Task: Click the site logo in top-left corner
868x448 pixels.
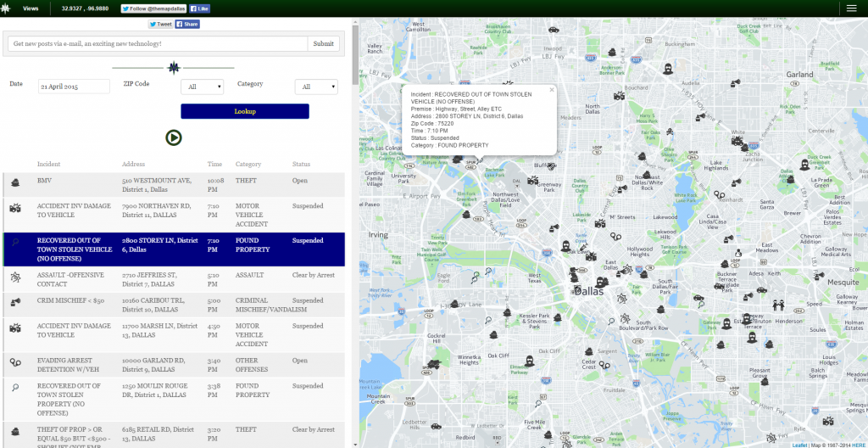Action: (x=8, y=8)
